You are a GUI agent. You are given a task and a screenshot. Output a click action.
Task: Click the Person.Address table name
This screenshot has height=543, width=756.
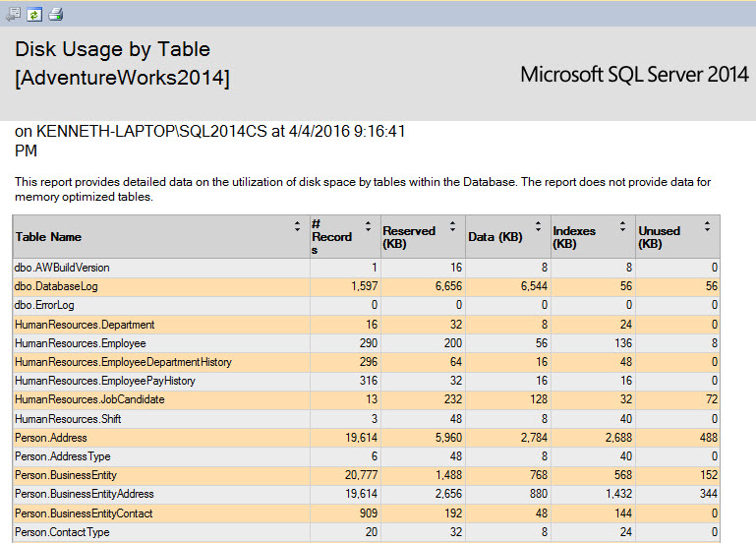(x=51, y=438)
